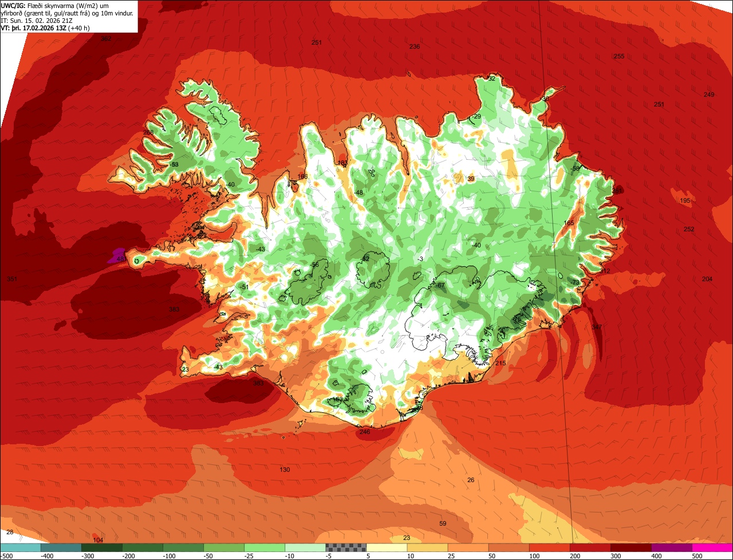The image size is (733, 560).
Task: Select the map value 26
Action: click(x=471, y=480)
